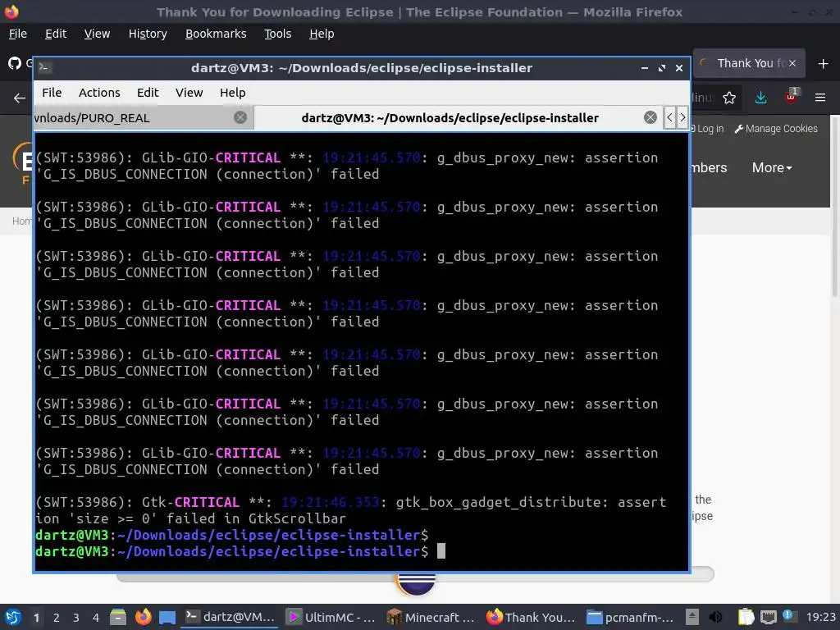This screenshot has width=840, height=630.
Task: Open the clipboard manager tray icon
Action: point(746,617)
